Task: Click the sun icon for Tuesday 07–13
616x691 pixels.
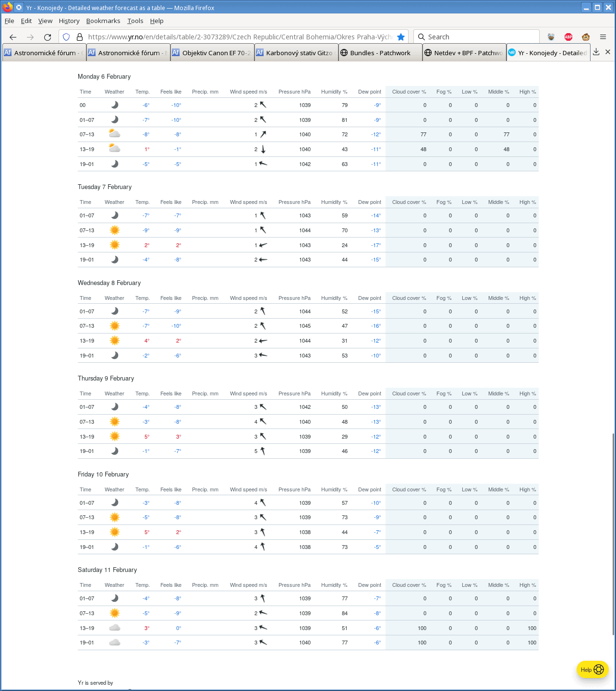Action: 114,230
